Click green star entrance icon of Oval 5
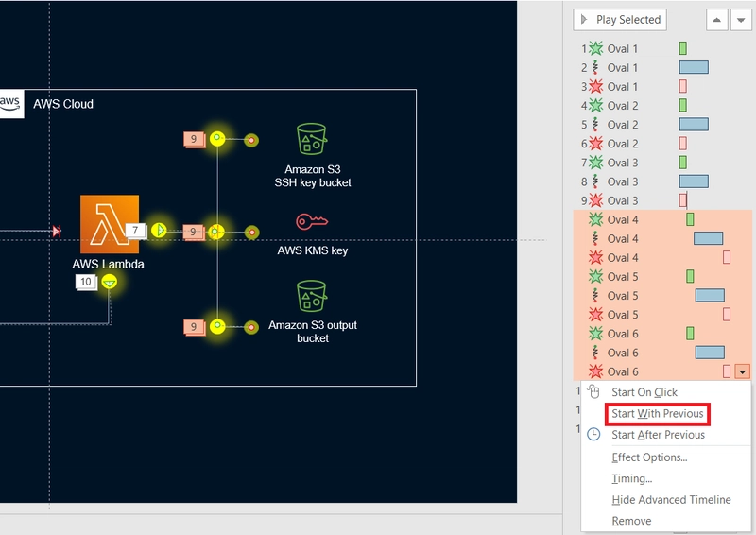 tap(596, 276)
